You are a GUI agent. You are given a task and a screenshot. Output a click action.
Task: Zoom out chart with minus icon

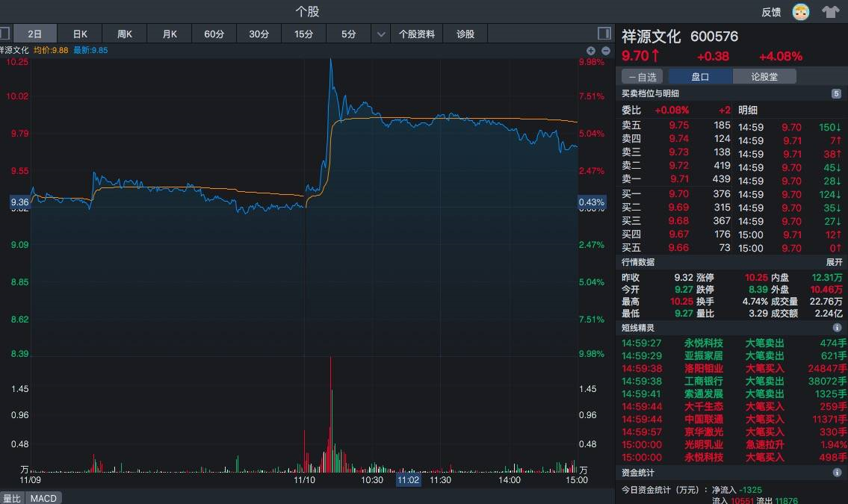point(605,51)
